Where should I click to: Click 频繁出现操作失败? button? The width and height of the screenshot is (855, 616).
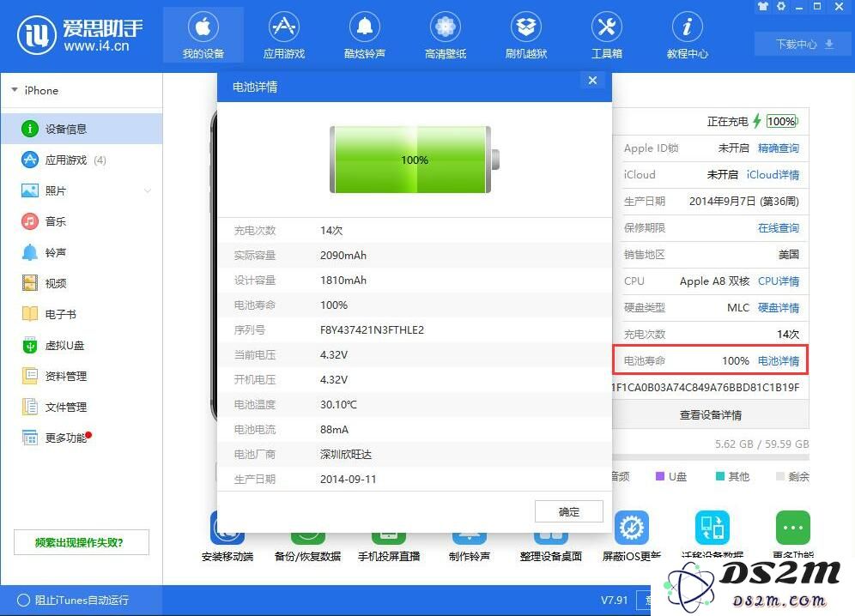pyautogui.click(x=82, y=542)
